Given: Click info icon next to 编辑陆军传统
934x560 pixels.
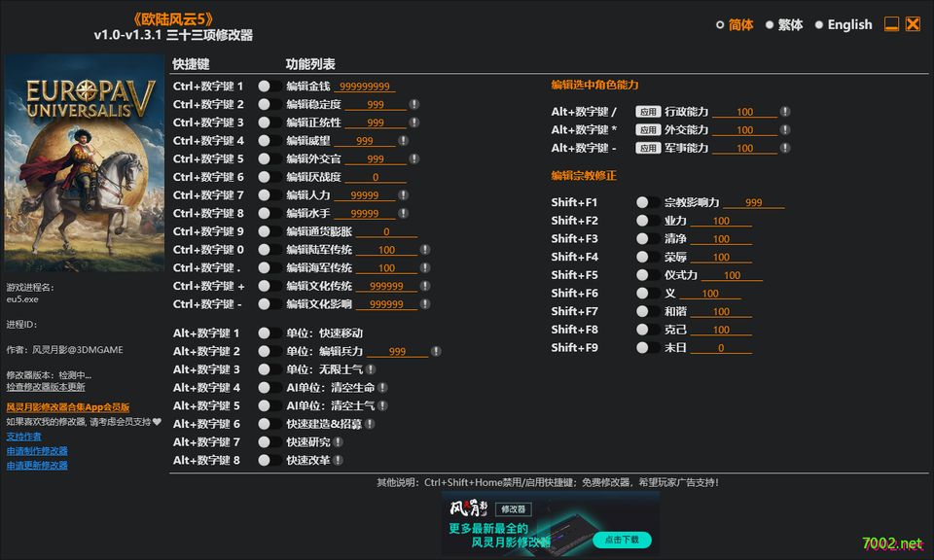Looking at the screenshot, I should tap(425, 250).
